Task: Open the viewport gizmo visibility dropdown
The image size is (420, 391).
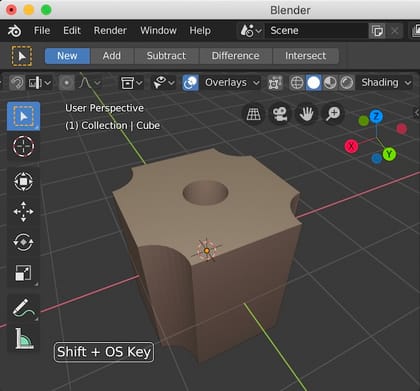Action: pyautogui.click(x=163, y=83)
